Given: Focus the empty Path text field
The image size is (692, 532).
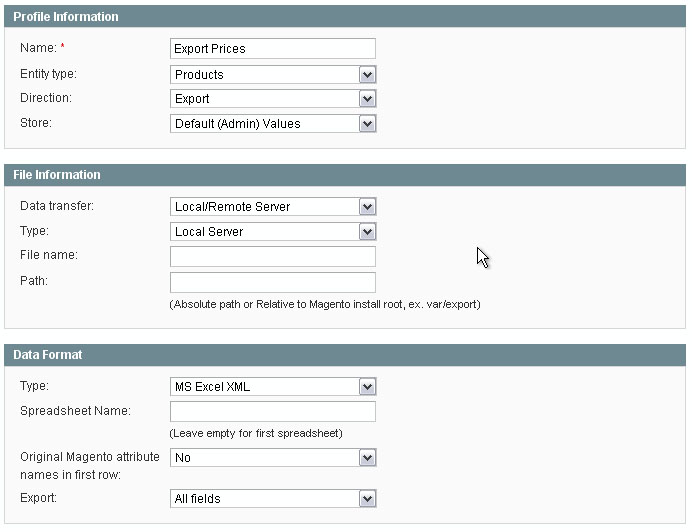Looking at the screenshot, I should point(273,282).
